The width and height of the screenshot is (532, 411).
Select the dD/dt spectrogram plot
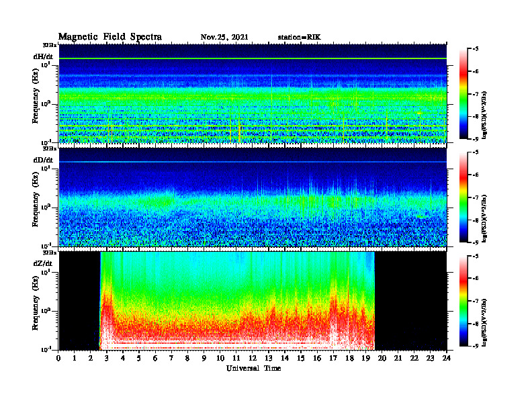click(253, 197)
